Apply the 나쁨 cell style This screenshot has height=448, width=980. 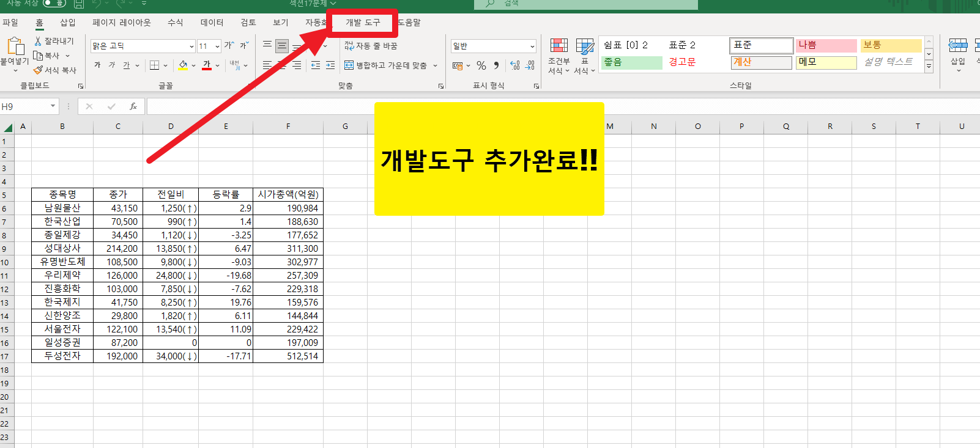(x=826, y=45)
